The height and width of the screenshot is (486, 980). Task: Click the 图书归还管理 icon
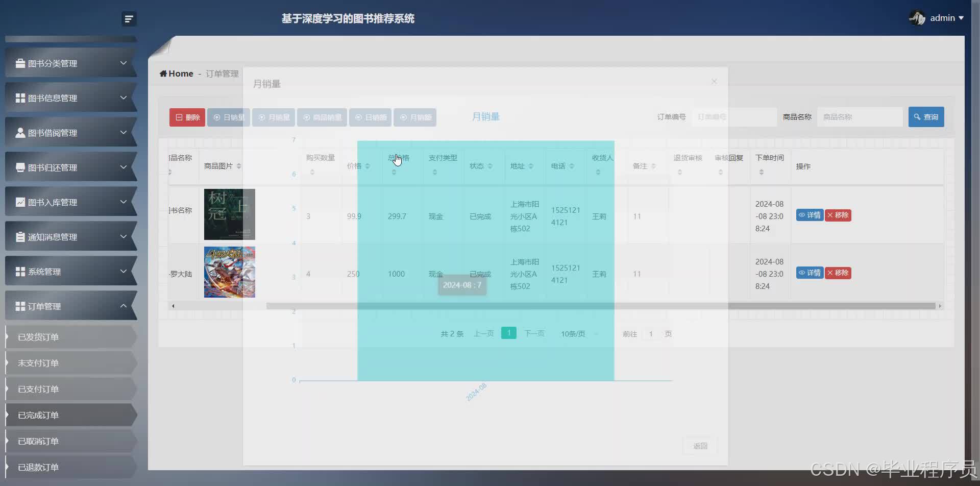click(x=20, y=167)
